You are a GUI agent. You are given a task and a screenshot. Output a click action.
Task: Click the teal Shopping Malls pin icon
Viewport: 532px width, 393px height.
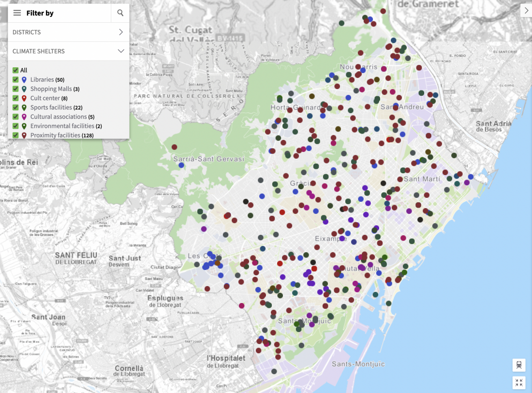point(24,89)
